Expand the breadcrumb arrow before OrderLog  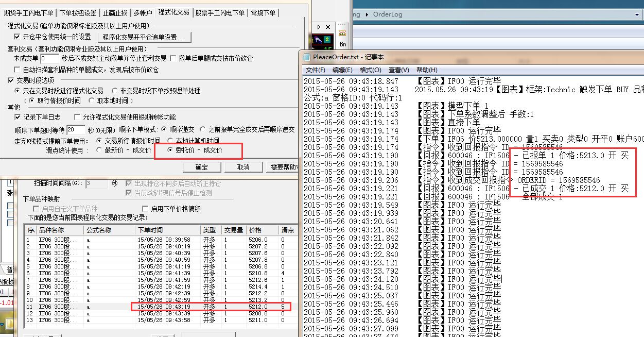(x=367, y=14)
